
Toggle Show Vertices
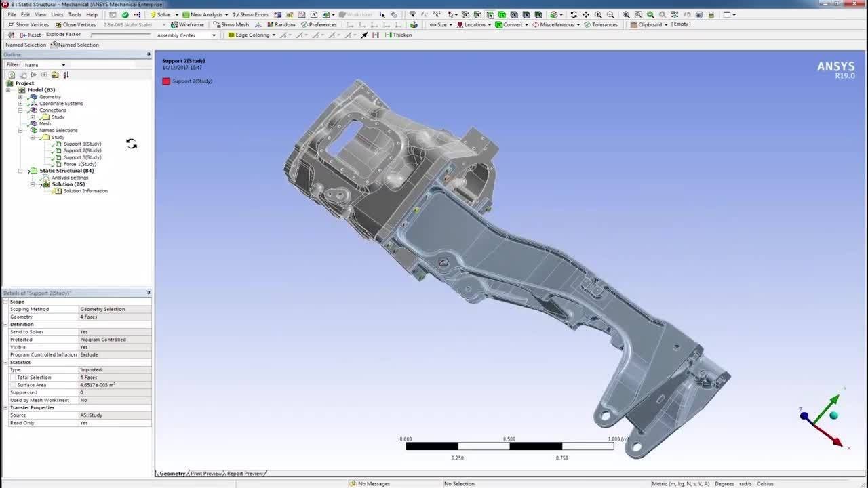point(28,24)
